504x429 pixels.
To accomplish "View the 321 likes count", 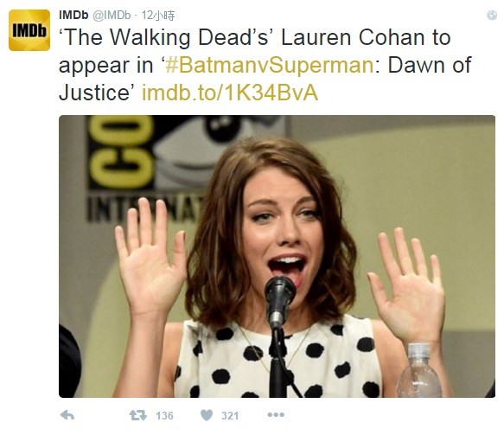I will (230, 416).
